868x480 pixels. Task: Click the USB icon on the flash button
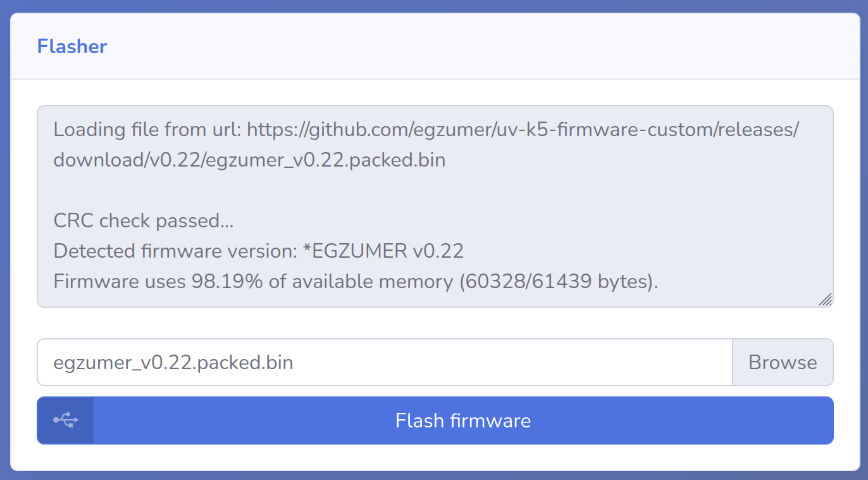pyautogui.click(x=66, y=420)
